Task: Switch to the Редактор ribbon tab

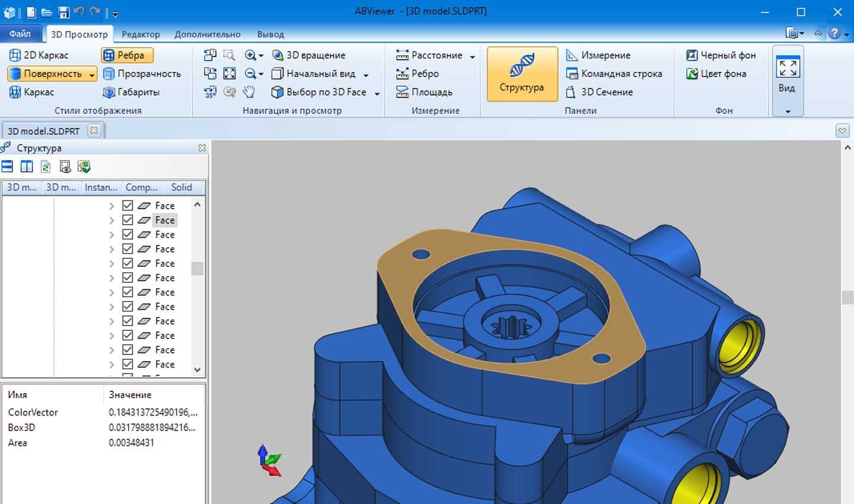Action: (141, 34)
